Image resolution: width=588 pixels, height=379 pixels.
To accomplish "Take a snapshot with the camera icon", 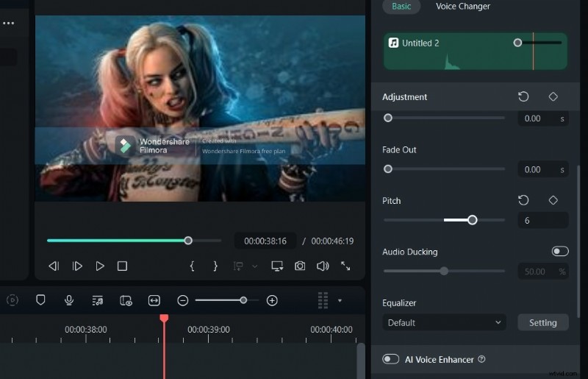I will (300, 266).
